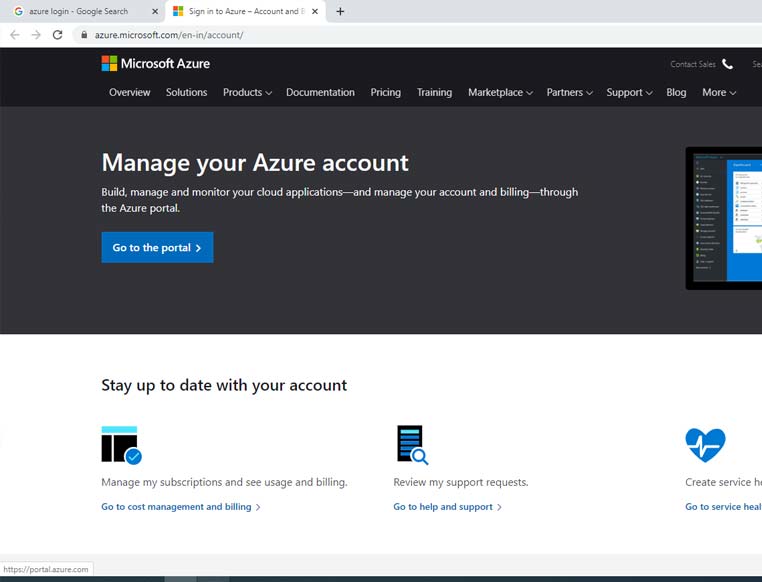Close the azure login Google Search tab
The width and height of the screenshot is (762, 582).
pyautogui.click(x=155, y=11)
